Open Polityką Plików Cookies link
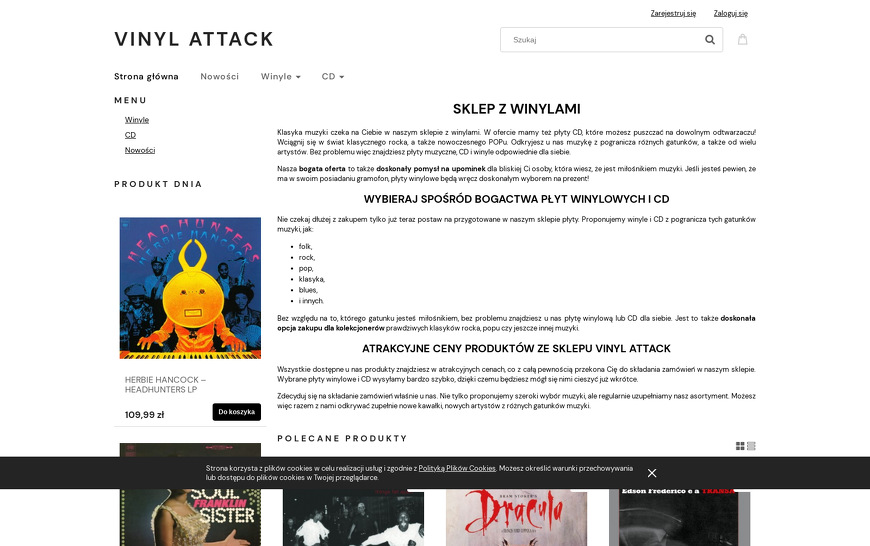 [457, 468]
